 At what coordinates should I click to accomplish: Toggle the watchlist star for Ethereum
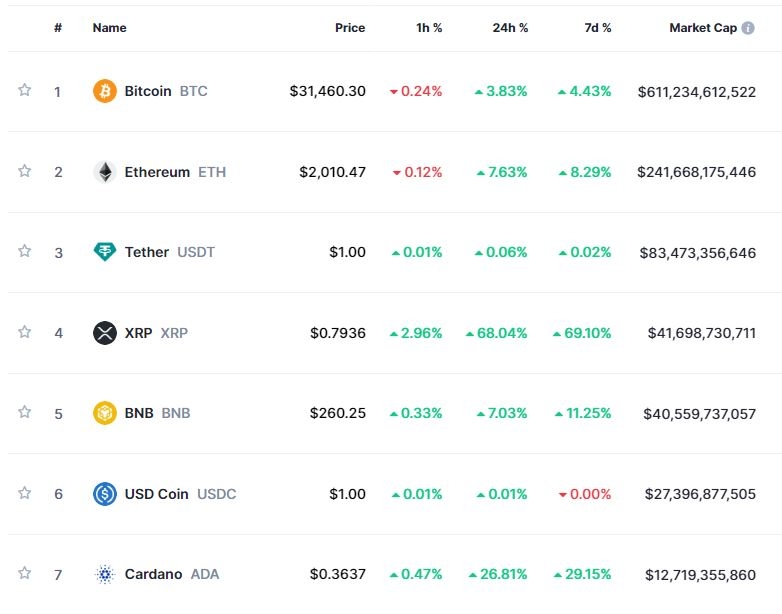pos(25,171)
